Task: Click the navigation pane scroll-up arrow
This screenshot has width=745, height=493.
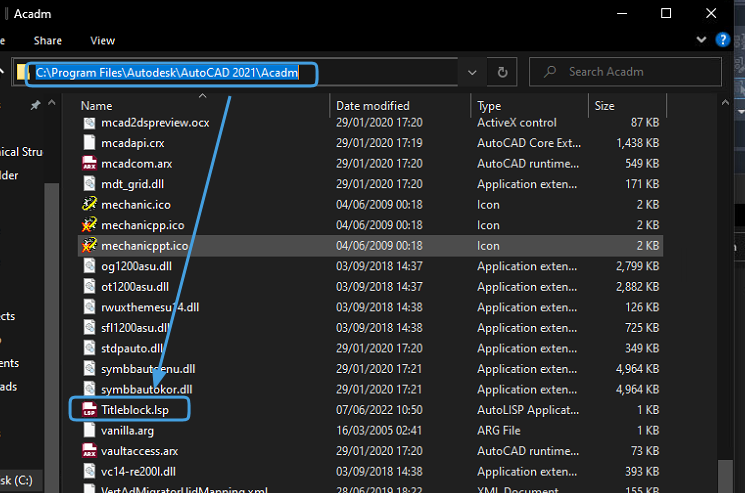Action: [x=52, y=103]
